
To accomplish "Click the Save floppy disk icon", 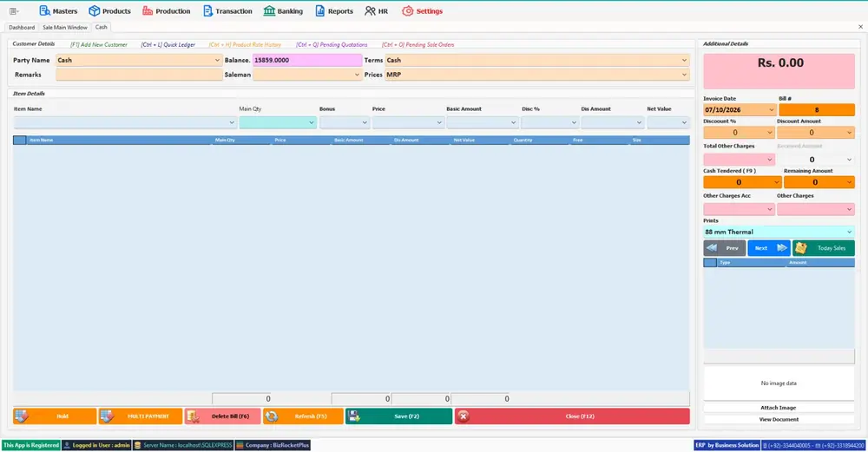I will pyautogui.click(x=354, y=416).
